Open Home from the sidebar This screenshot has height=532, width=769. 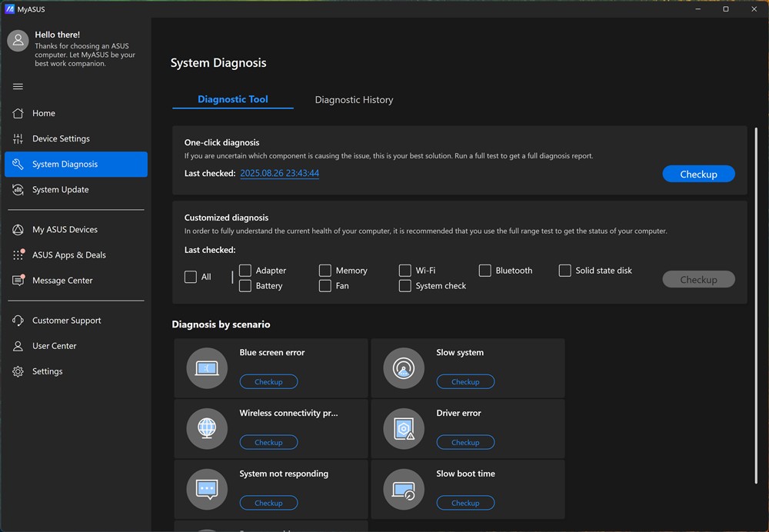click(x=44, y=113)
